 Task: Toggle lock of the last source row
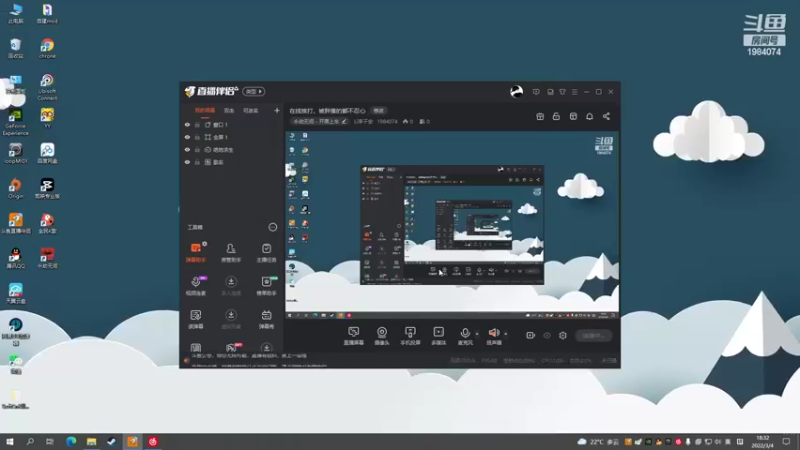point(197,162)
